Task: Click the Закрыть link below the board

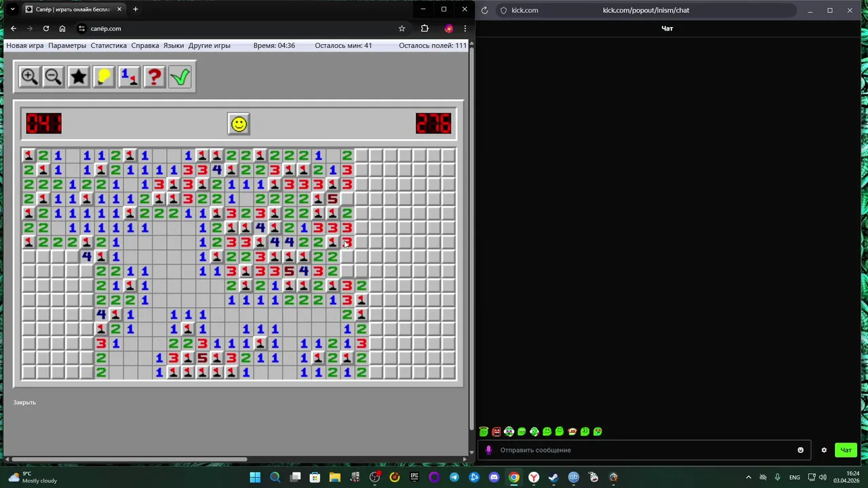Action: (x=24, y=403)
